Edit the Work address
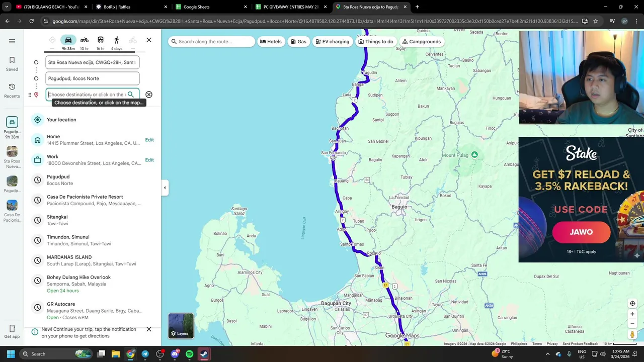Screen dimensions: 644x362 149,160
